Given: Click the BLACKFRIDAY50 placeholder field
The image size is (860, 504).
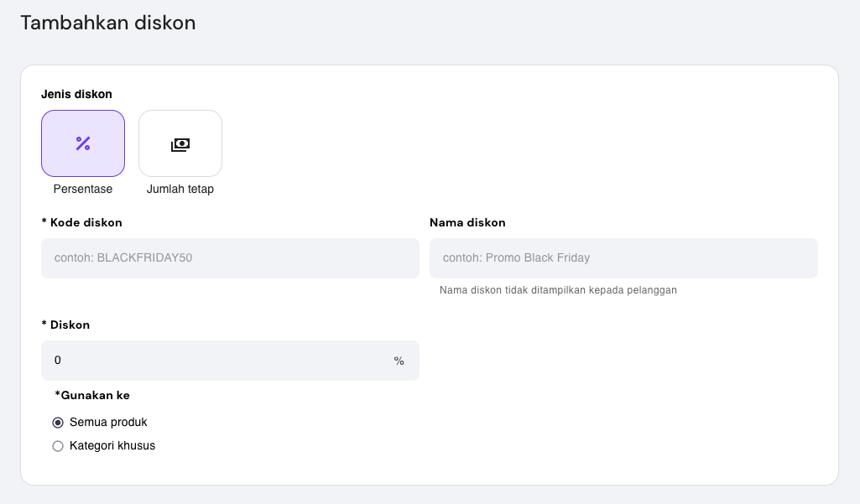Looking at the screenshot, I should (230, 257).
